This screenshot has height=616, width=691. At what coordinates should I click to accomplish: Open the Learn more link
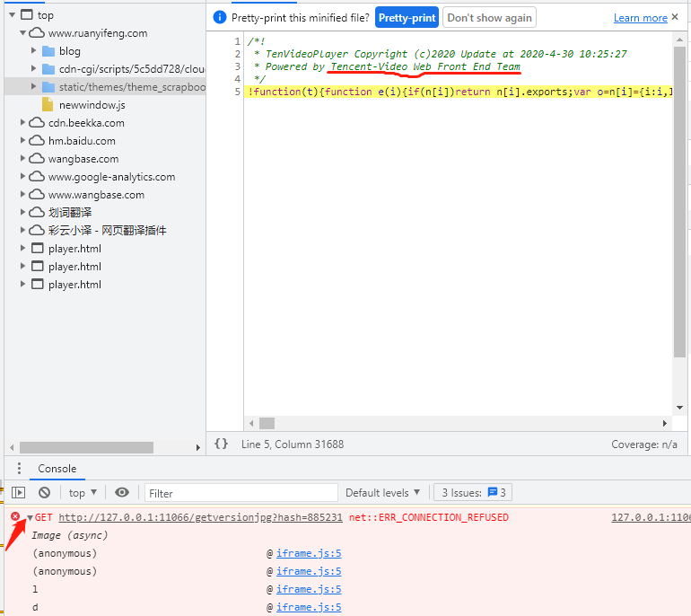640,18
